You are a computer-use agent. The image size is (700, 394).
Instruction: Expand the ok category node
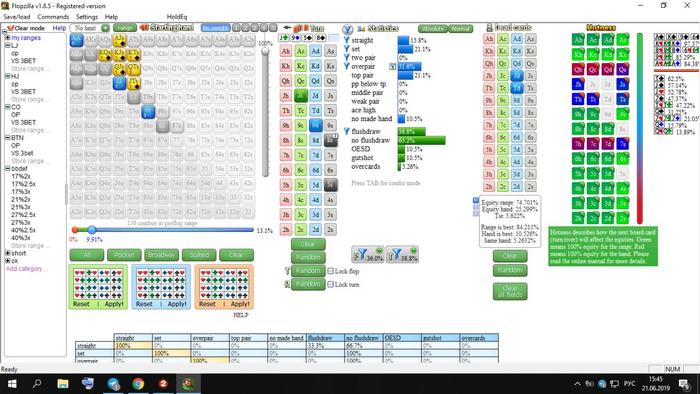(x=8, y=261)
